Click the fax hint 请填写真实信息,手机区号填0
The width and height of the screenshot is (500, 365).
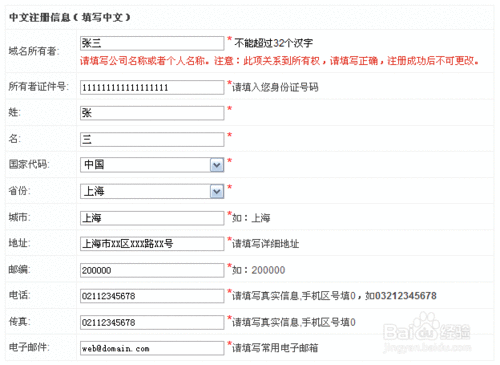294,322
